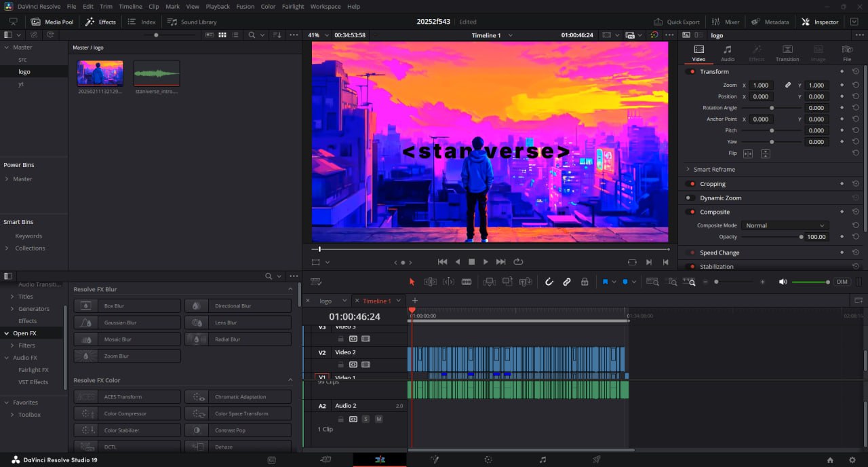The width and height of the screenshot is (868, 467).
Task: Open the Fairlight menu
Action: [293, 6]
